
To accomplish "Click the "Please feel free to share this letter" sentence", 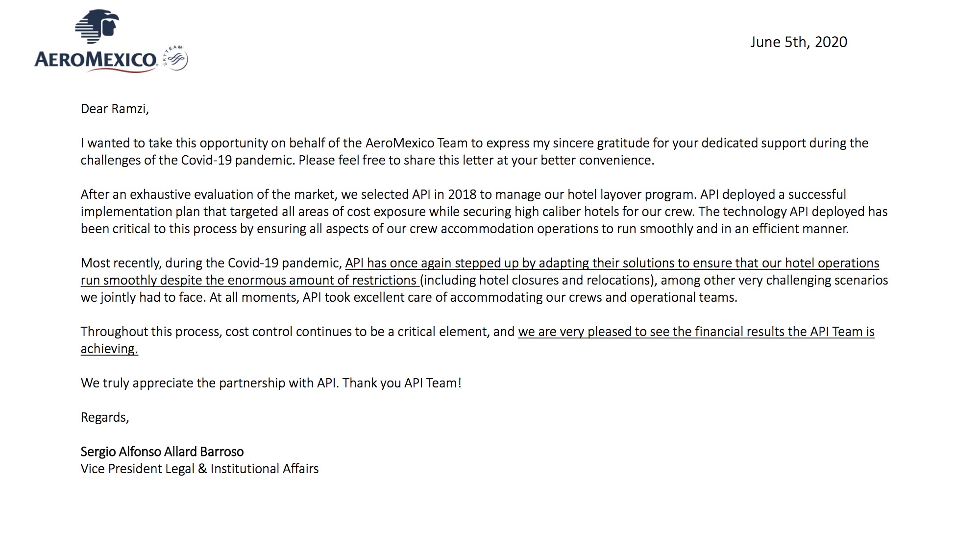I will [476, 160].
